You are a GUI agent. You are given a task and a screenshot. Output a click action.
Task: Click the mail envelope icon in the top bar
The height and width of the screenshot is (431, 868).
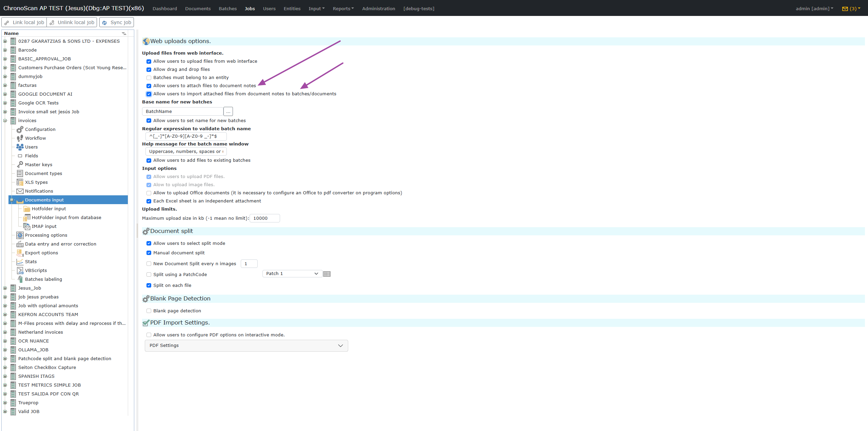pos(845,8)
